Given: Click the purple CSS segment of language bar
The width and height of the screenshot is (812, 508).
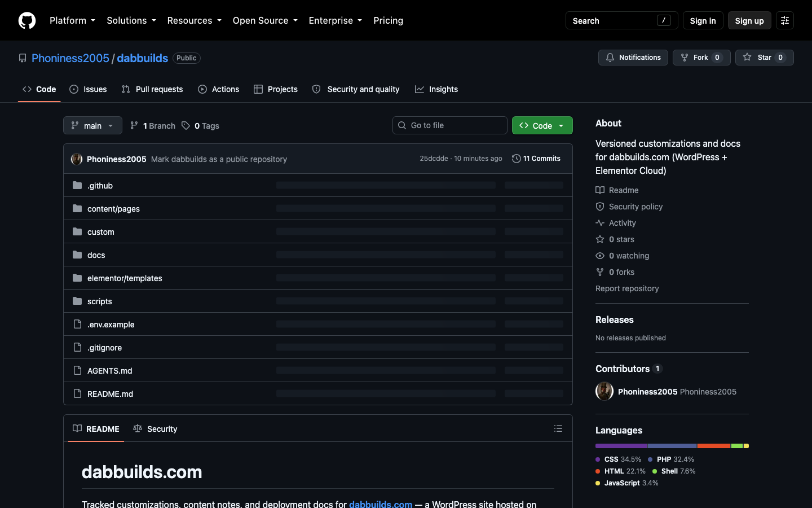Looking at the screenshot, I should coord(621,446).
